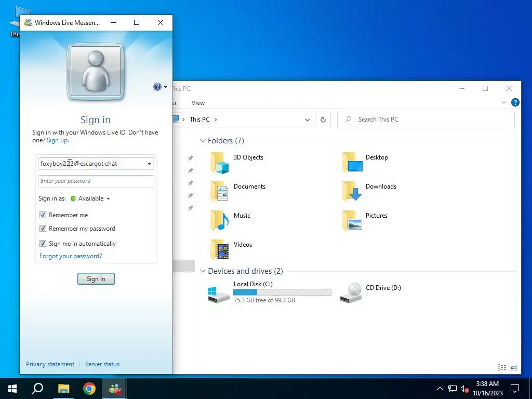Click the Local Disk (C:) capacity bar
Screen dimensions: 532x399
coord(282,292)
